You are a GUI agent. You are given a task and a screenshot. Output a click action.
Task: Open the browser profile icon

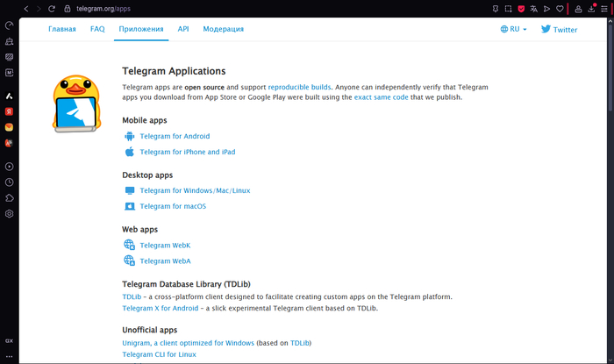[578, 9]
